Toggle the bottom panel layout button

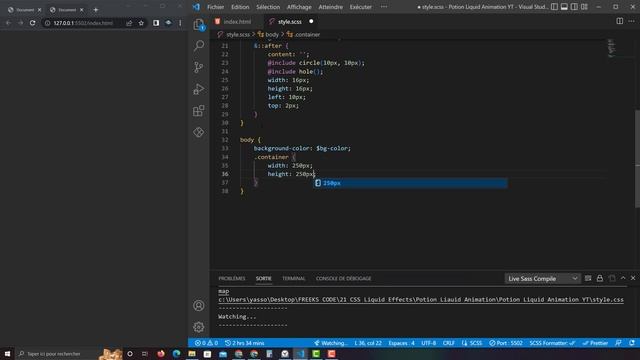pos(564,7)
